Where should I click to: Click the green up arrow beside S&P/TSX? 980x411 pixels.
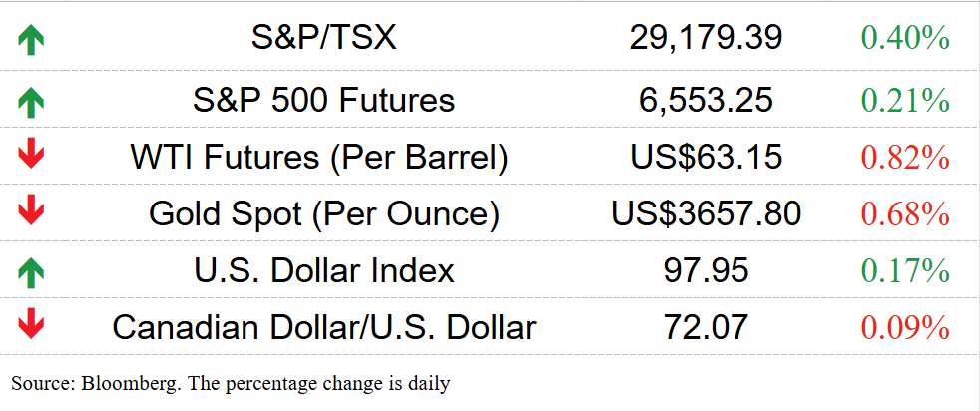click(31, 41)
